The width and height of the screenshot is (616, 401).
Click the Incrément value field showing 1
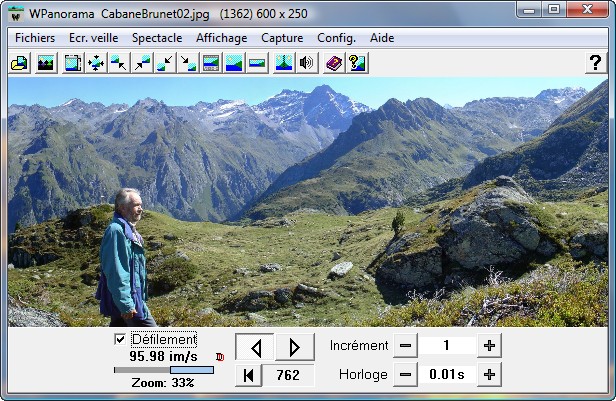tap(447, 346)
